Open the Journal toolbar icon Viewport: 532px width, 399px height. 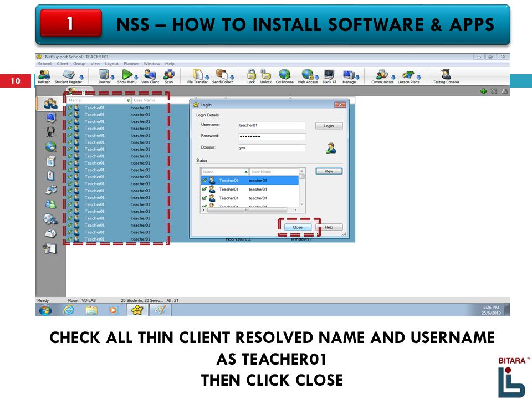(104, 76)
